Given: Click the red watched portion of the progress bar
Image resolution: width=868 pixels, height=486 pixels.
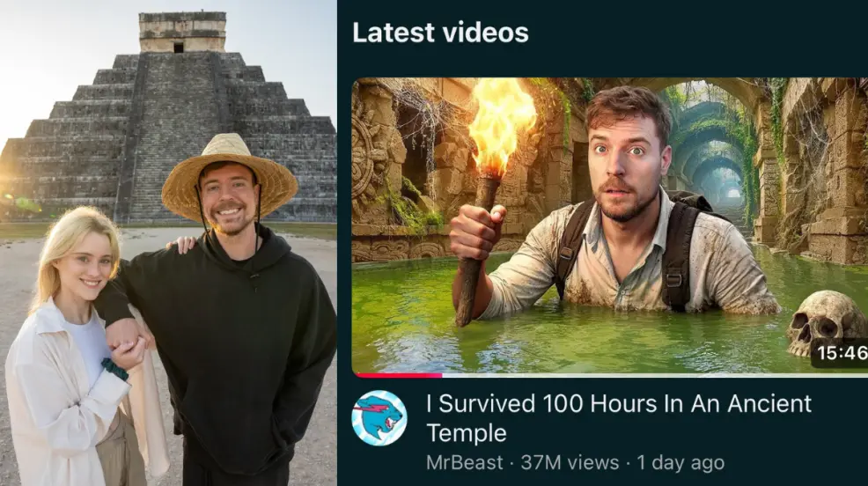Looking at the screenshot, I should click(399, 375).
